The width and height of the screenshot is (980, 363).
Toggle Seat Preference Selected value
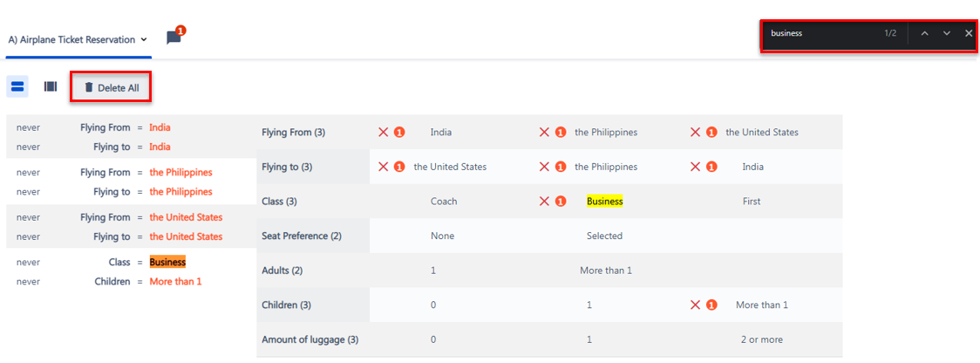(604, 236)
